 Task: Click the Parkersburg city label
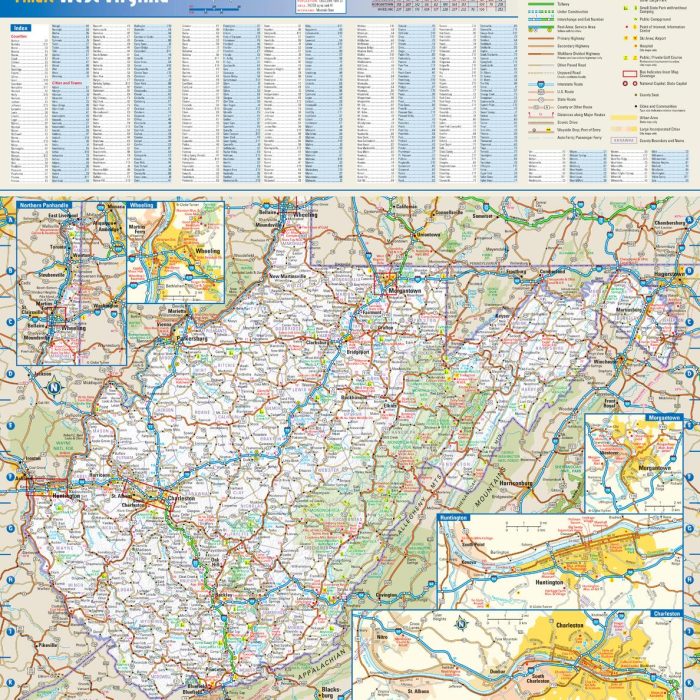pos(192,338)
